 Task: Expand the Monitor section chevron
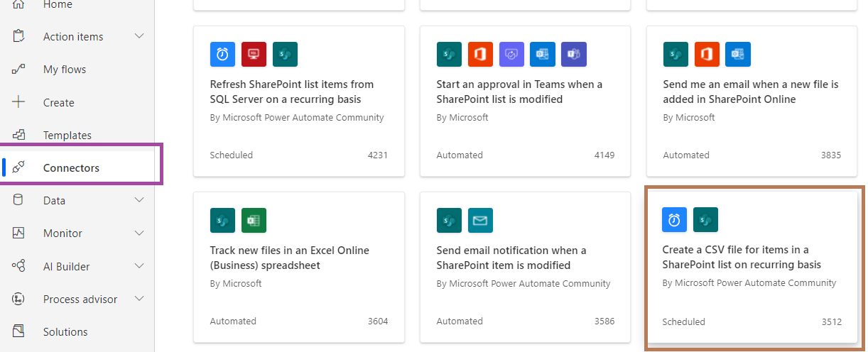[139, 233]
